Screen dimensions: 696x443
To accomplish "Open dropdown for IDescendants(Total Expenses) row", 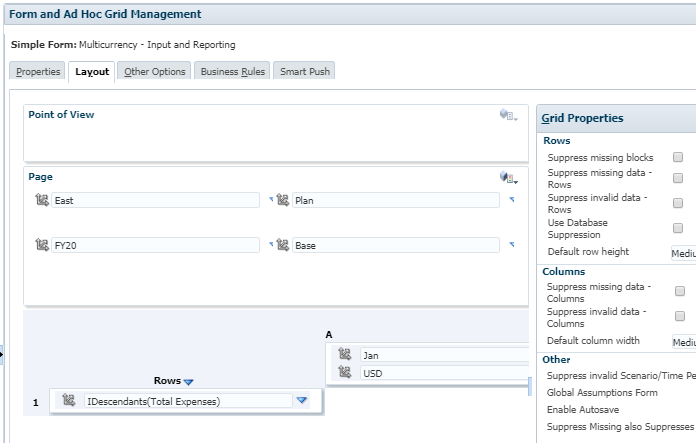I will pos(302,400).
